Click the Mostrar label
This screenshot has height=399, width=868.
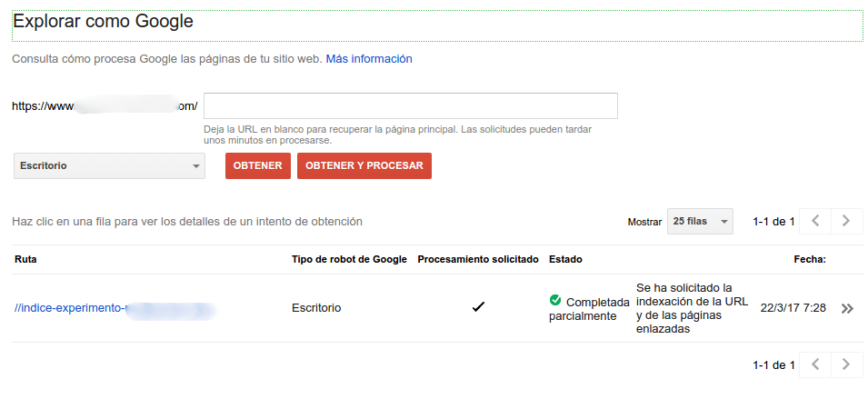click(645, 222)
